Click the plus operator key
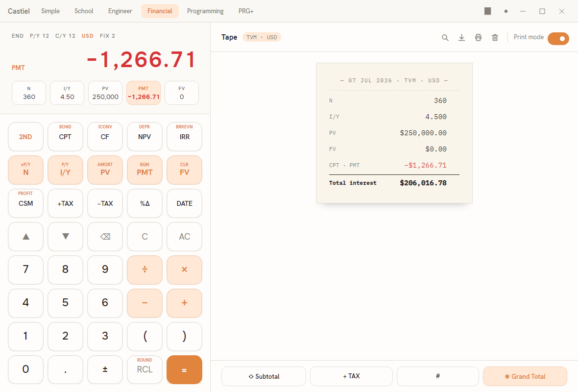The image size is (578, 392). tap(184, 303)
